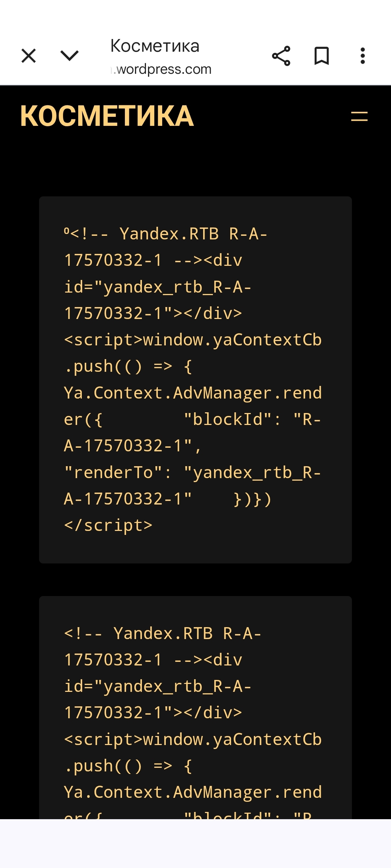
Task: Click second block's <!-- Yandex.RTB comment line
Action: pyautogui.click(x=163, y=634)
